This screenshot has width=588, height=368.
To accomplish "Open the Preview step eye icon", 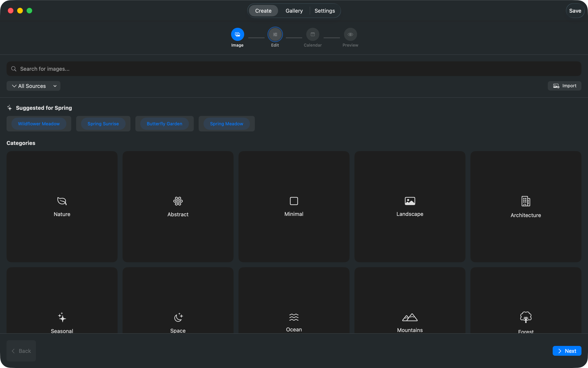I will 350,34.
